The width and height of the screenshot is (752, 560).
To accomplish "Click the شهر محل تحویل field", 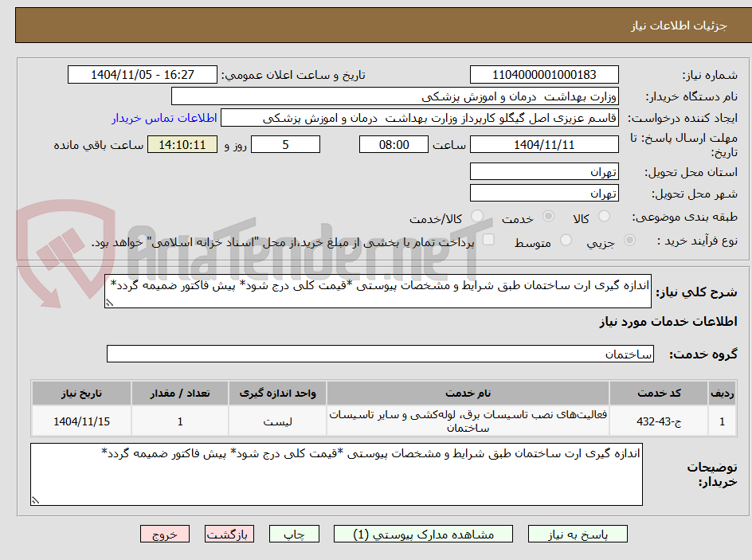I will [544, 194].
